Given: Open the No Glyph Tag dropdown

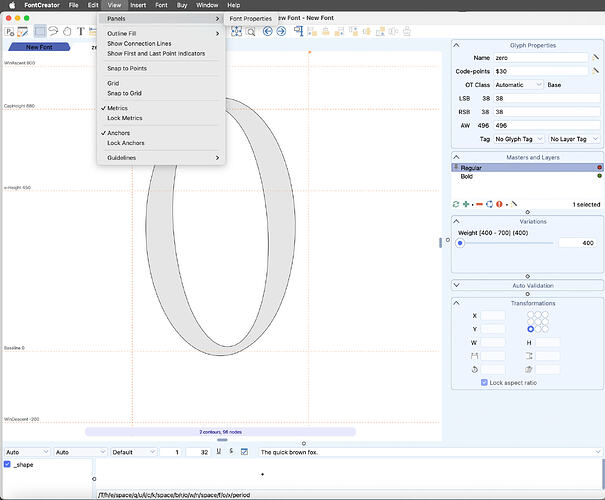Looking at the screenshot, I should [516, 138].
